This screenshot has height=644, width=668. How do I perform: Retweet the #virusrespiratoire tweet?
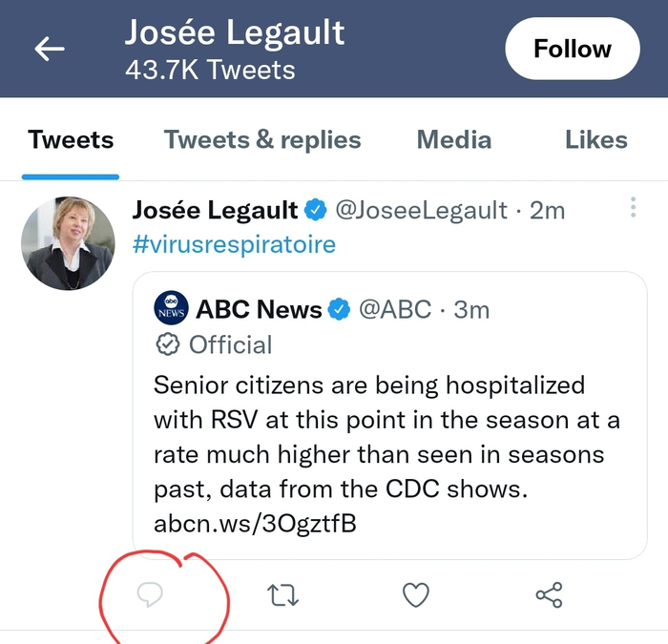pyautogui.click(x=282, y=596)
